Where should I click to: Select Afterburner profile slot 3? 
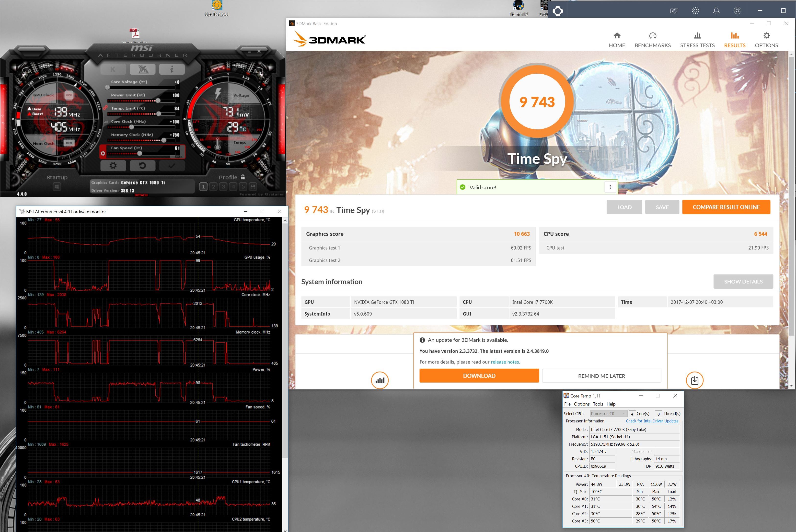pos(223,187)
